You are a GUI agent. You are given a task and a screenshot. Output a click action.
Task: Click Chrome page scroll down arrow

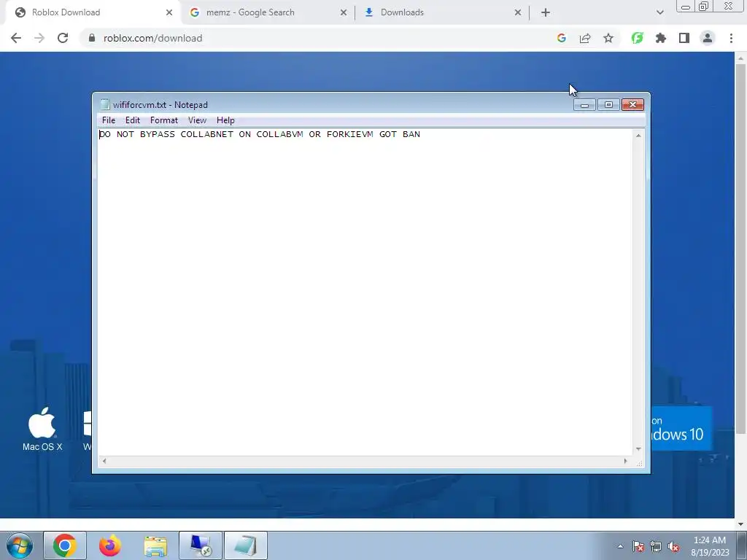coord(740,524)
